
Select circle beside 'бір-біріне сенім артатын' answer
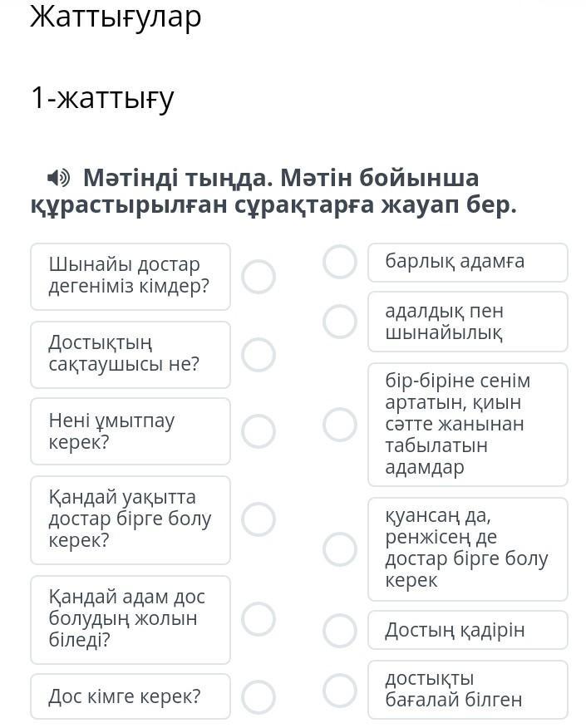(x=339, y=425)
